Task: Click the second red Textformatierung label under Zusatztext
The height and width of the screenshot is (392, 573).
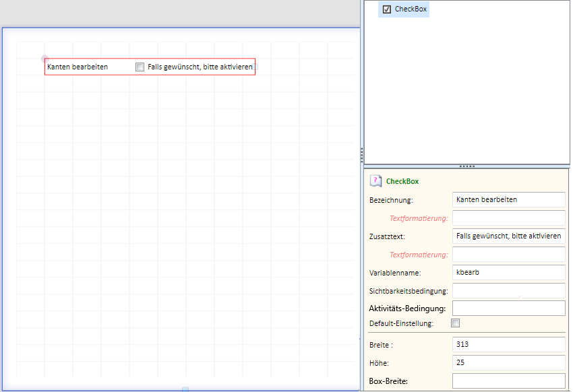Action: [419, 255]
